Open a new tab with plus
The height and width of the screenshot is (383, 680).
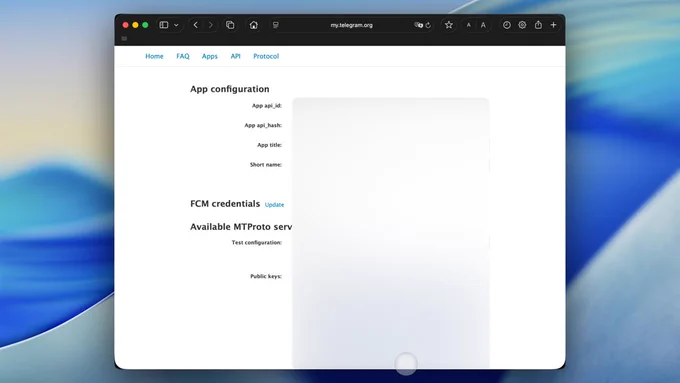click(x=553, y=25)
